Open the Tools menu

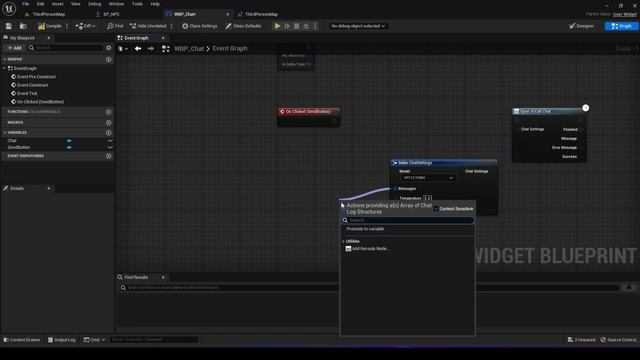coord(137,4)
